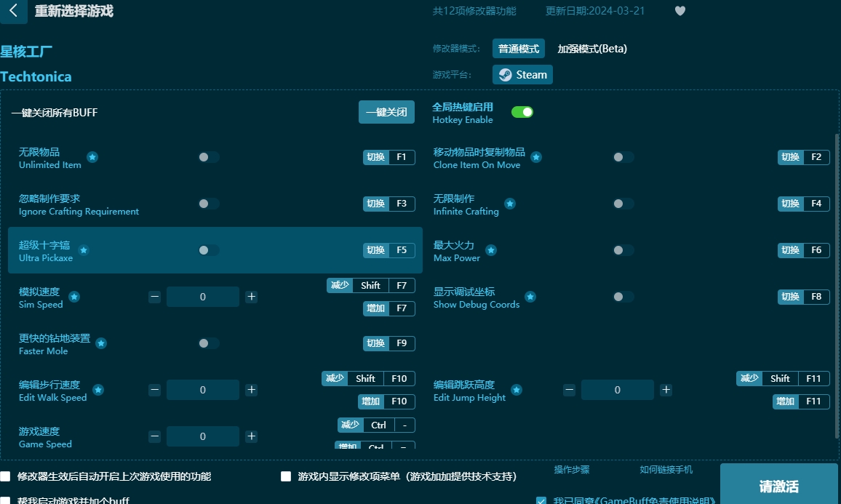Click the star icon beside Show Debug Coords

530,297
